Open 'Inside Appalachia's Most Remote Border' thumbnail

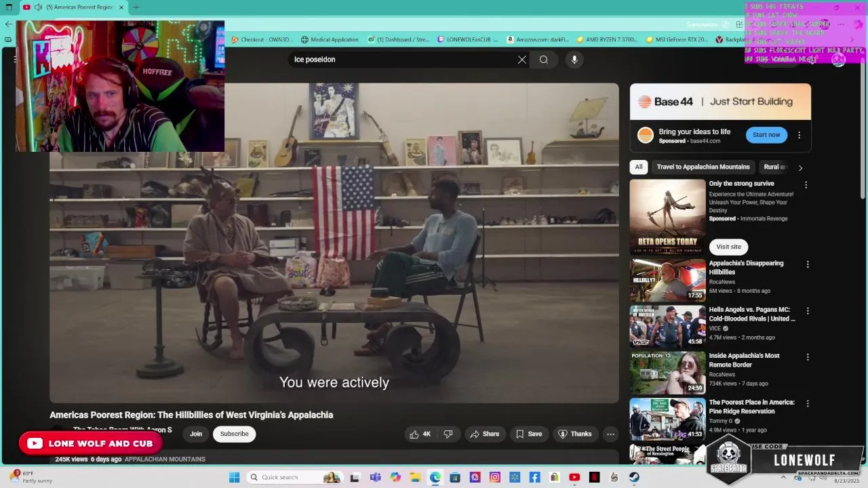click(x=667, y=373)
